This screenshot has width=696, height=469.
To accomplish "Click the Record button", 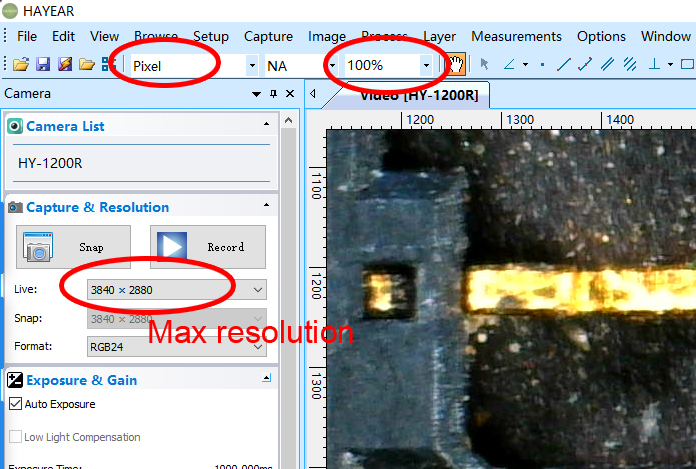I will click(208, 247).
